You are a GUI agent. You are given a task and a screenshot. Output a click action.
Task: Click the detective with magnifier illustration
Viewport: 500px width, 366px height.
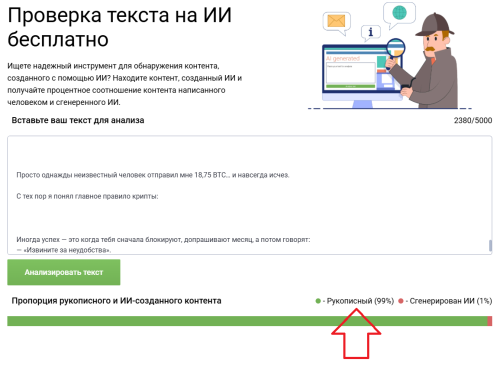tap(390, 57)
